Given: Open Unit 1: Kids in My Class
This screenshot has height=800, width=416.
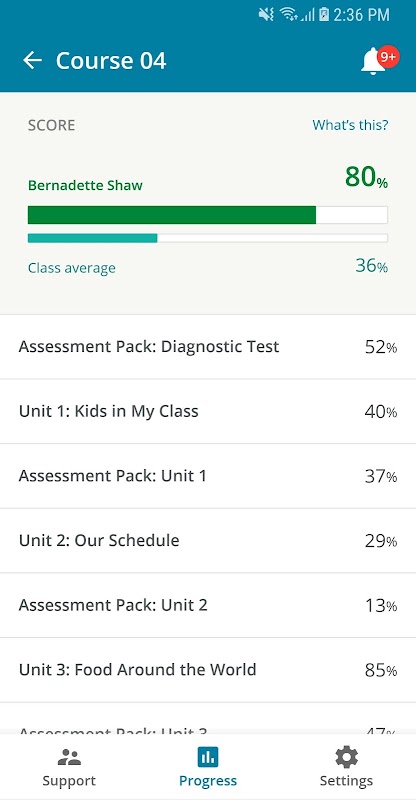Looking at the screenshot, I should tap(208, 411).
